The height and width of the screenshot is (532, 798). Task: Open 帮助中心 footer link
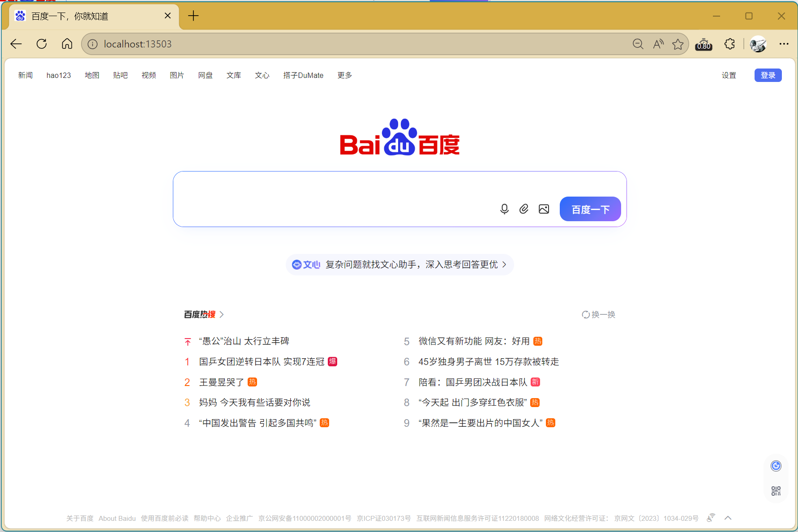(207, 518)
